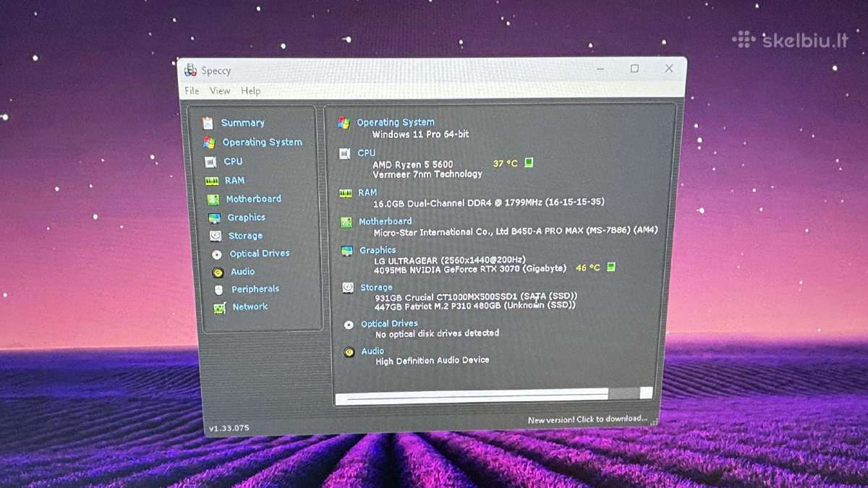Click the CPU heading icon in summary
The width and height of the screenshot is (868, 488).
point(344,153)
